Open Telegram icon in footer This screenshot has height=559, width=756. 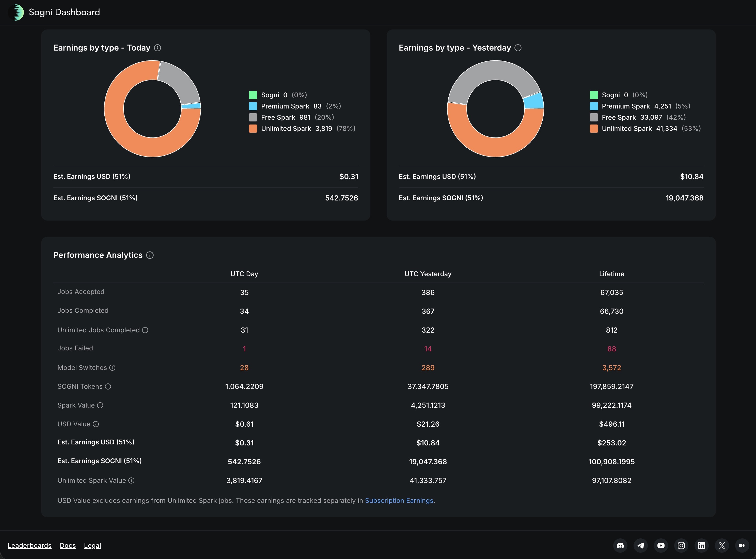(641, 546)
